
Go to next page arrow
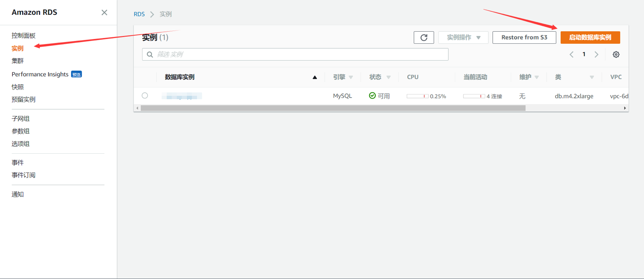pos(597,55)
